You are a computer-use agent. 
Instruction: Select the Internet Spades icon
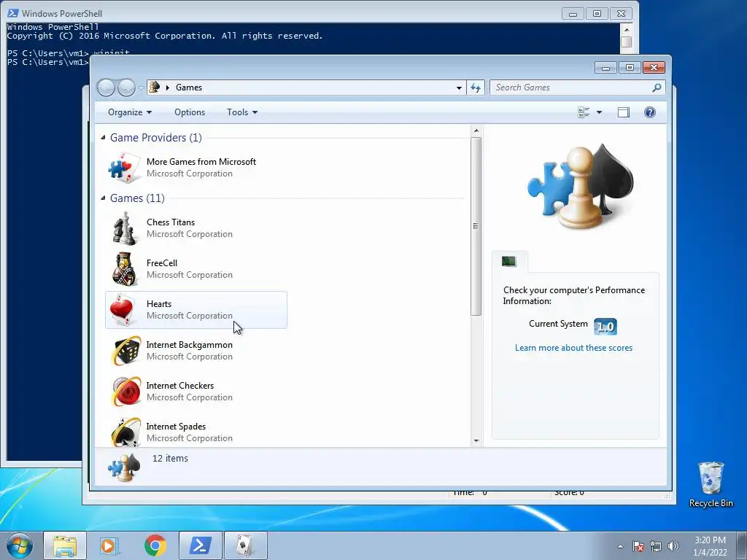126,432
